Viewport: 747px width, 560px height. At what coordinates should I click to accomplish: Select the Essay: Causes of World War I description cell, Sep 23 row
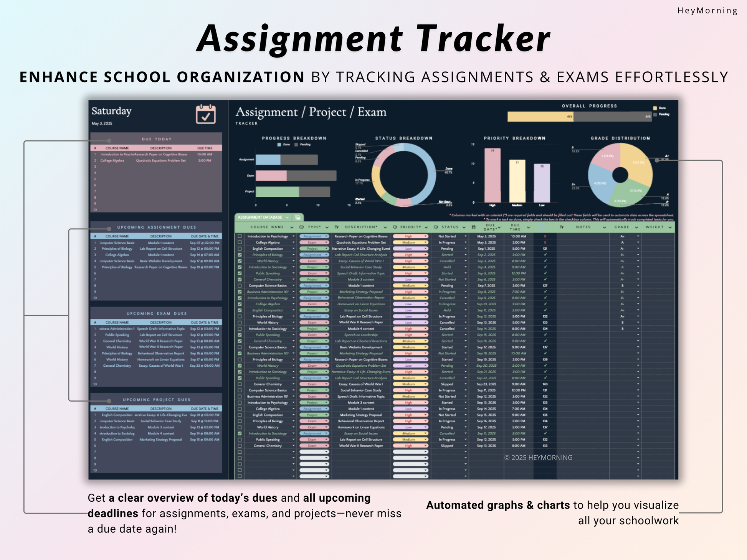click(361, 384)
